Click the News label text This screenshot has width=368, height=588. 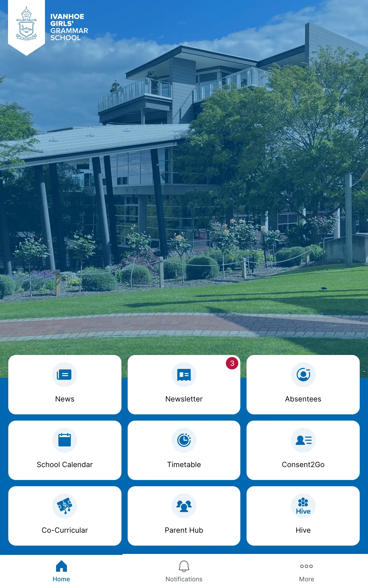tap(65, 399)
